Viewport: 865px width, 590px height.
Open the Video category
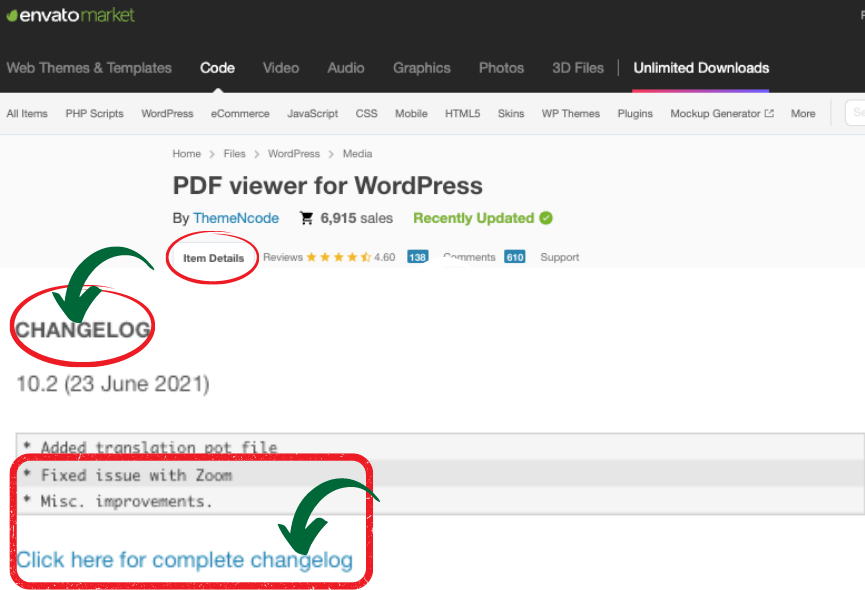(x=281, y=68)
